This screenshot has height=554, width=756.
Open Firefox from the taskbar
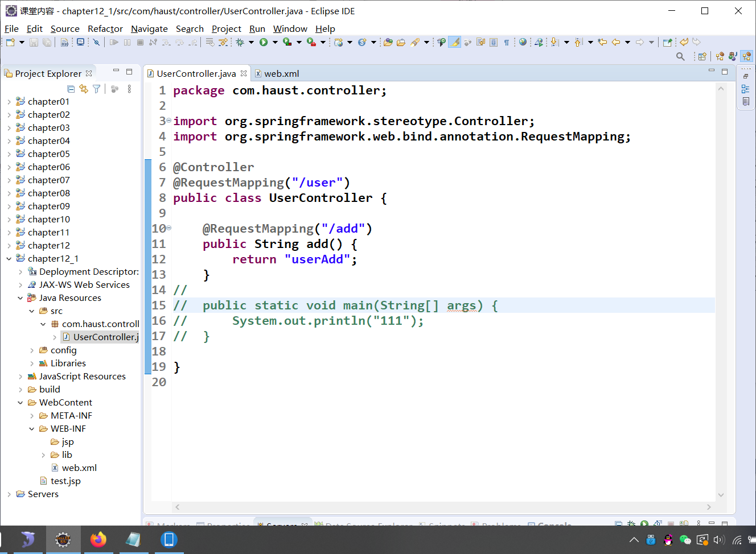pos(98,539)
